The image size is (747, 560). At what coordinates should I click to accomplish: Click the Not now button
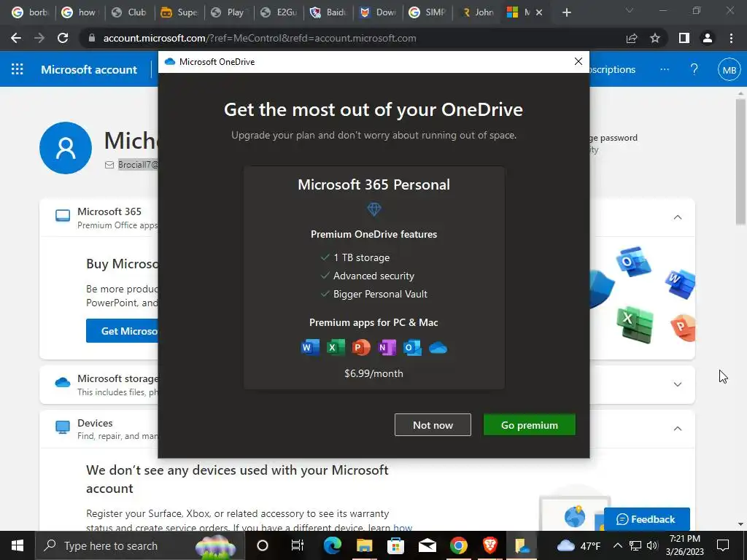pyautogui.click(x=433, y=425)
